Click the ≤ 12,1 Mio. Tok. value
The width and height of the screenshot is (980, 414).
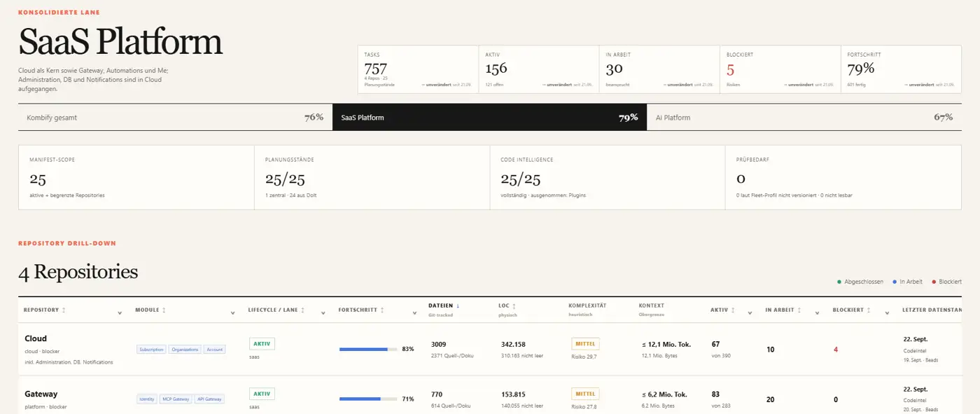(x=666, y=344)
